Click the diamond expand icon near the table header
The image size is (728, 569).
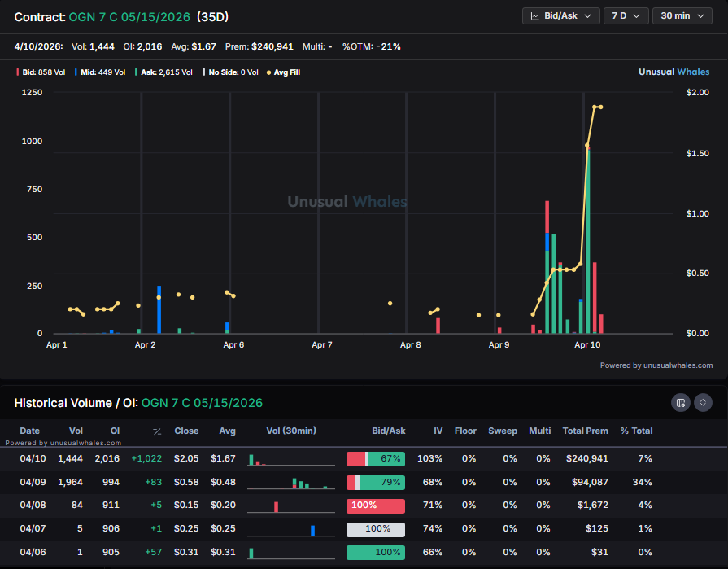[702, 401]
